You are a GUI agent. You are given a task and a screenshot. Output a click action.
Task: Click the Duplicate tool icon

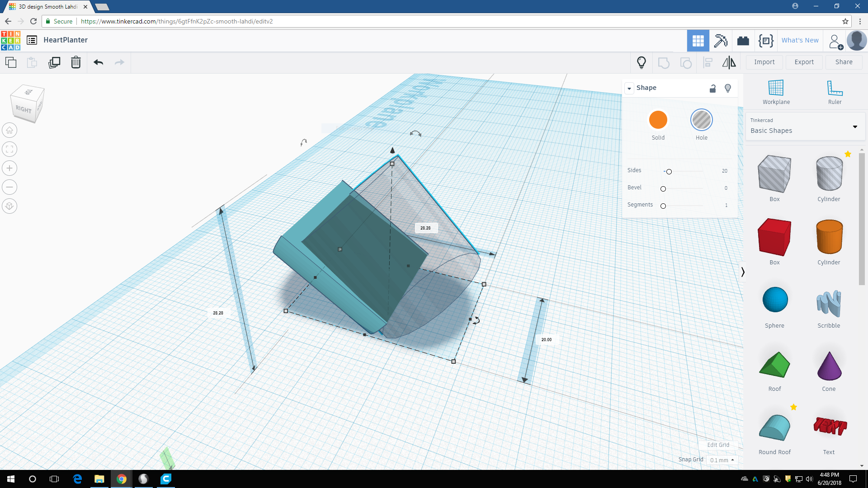coord(54,62)
